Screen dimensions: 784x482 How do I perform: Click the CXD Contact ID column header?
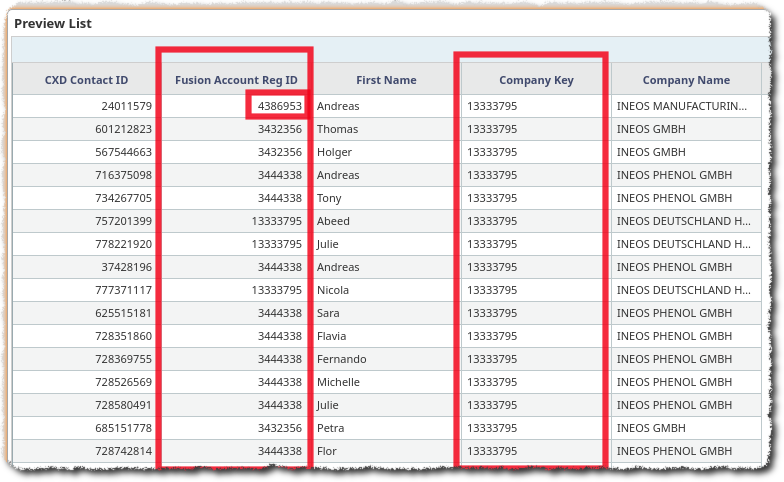[x=86, y=80]
